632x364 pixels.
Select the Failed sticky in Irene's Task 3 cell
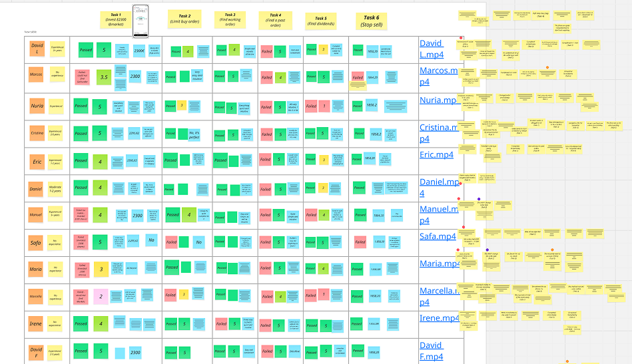[x=221, y=323]
